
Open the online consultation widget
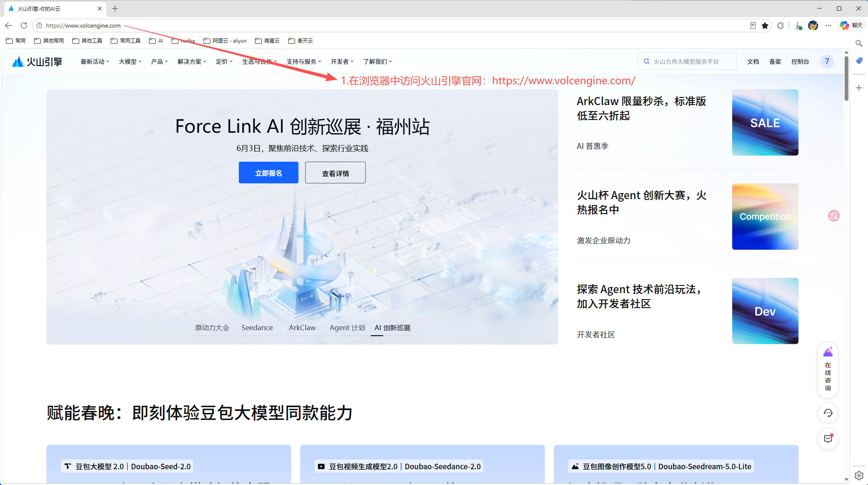coord(828,370)
